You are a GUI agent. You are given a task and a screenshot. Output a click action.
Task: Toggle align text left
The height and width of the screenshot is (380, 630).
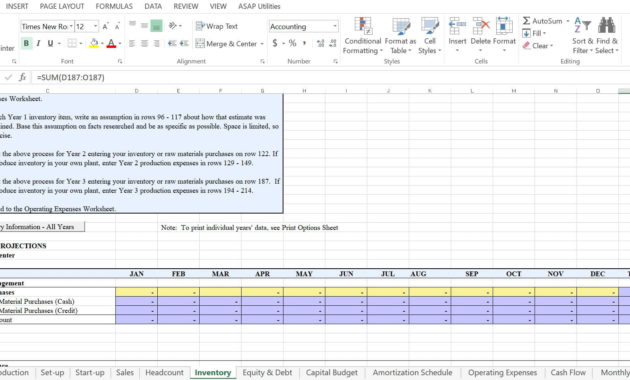[132, 43]
